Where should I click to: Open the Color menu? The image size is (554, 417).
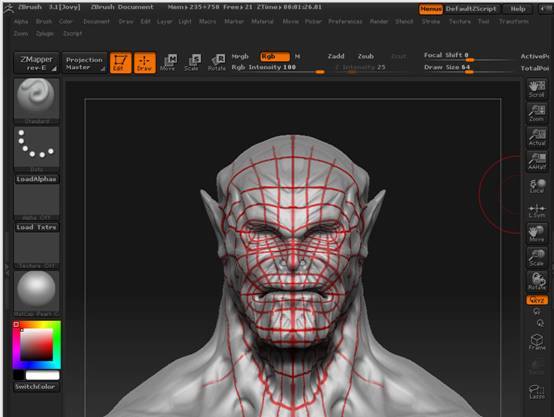click(66, 22)
